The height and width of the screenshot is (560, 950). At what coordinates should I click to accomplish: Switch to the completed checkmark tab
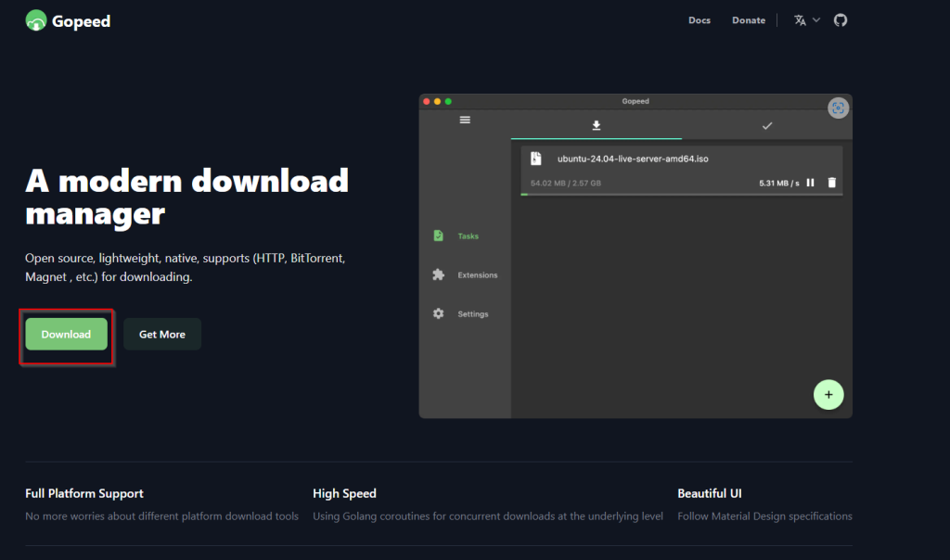point(767,126)
